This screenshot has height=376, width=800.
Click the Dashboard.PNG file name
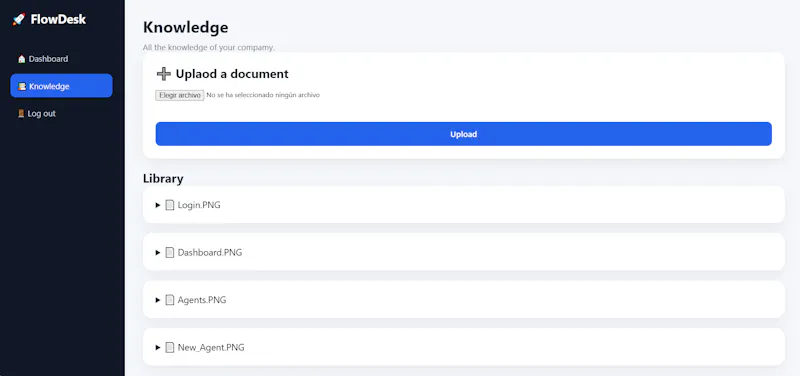[x=210, y=253]
